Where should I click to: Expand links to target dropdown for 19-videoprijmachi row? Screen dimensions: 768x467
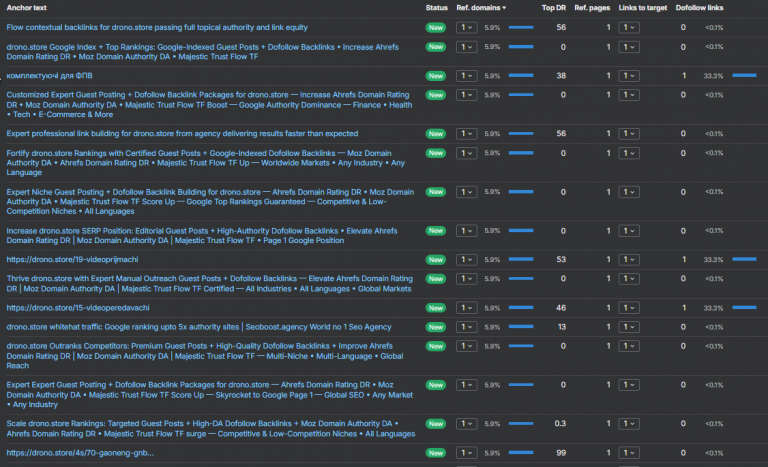point(629,259)
